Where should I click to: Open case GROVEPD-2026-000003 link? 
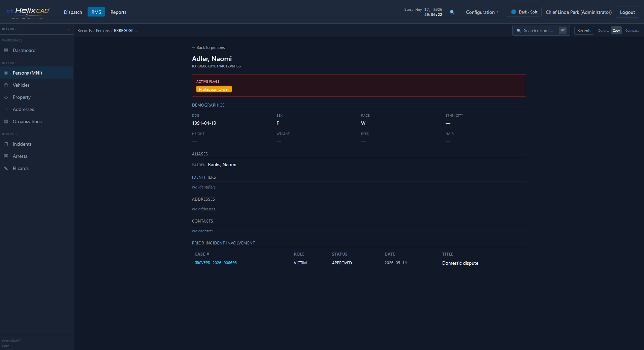(216, 263)
